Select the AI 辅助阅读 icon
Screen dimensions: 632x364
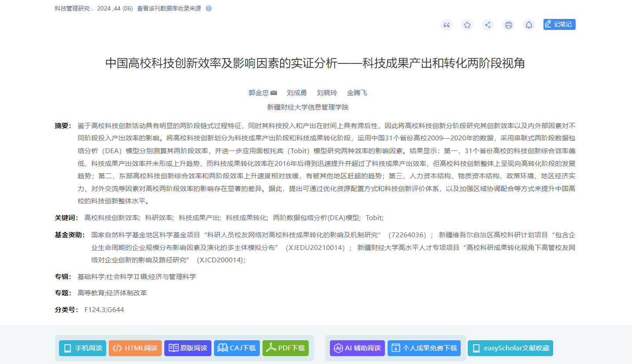[x=337, y=348]
